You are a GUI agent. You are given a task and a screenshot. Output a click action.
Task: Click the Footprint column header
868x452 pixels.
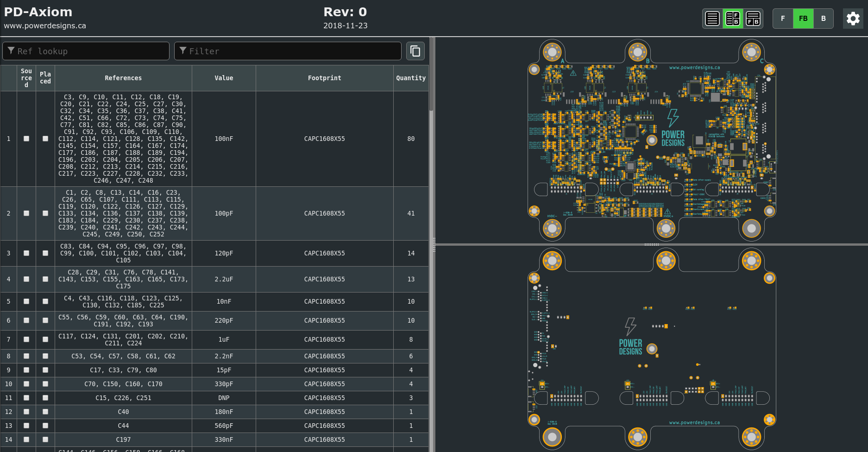pyautogui.click(x=324, y=78)
